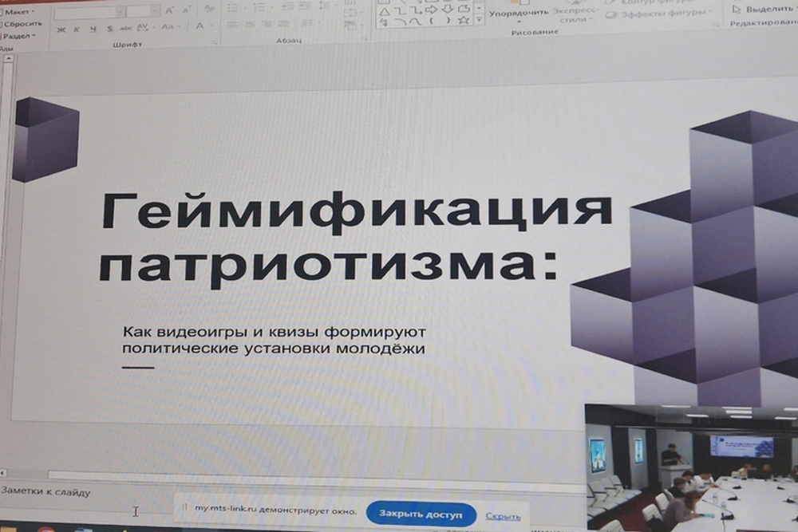This screenshot has height=532, width=798.
Task: Select the triangle shape in the shapes gallery
Action: point(385,10)
